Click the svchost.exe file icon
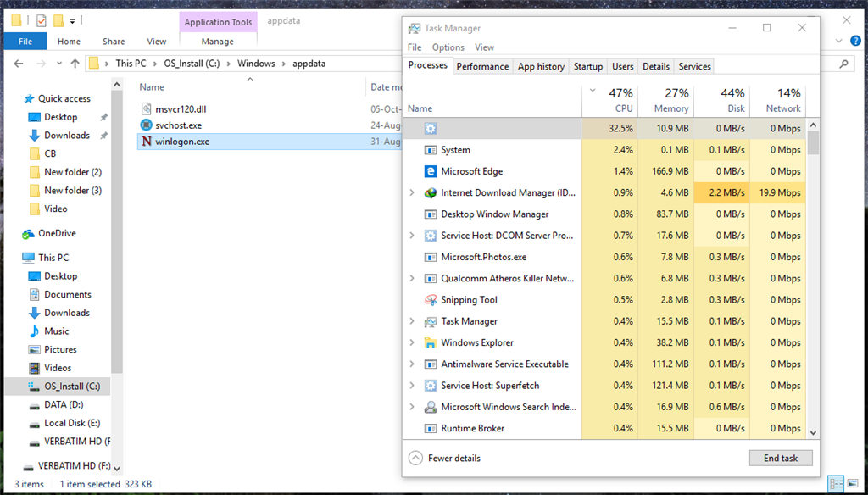The height and width of the screenshot is (495, 868). pos(146,125)
